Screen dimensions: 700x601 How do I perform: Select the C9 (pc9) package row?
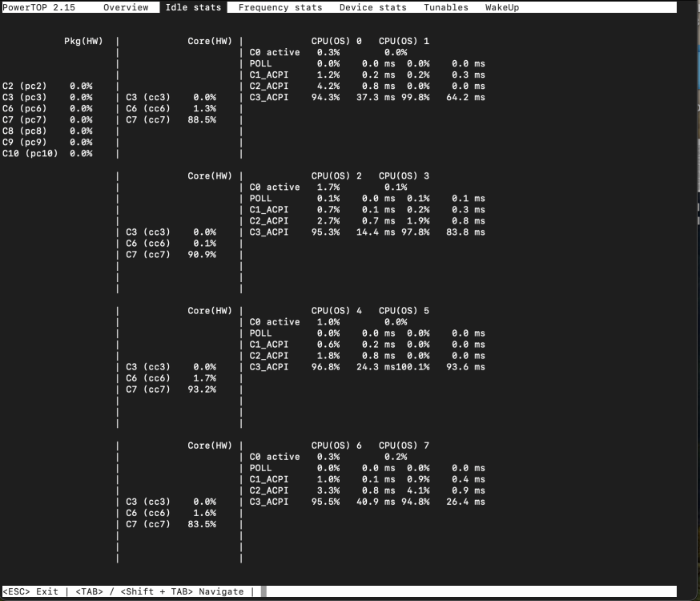47,142
